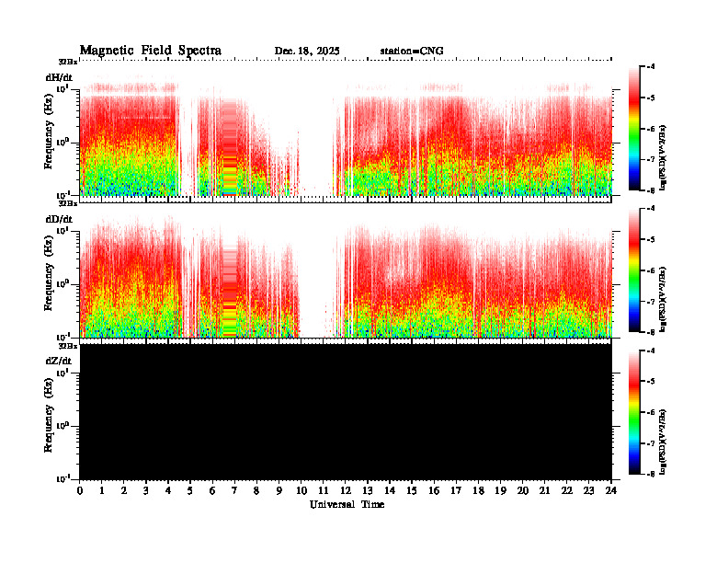Click hour "20" on the time axis

(523, 490)
